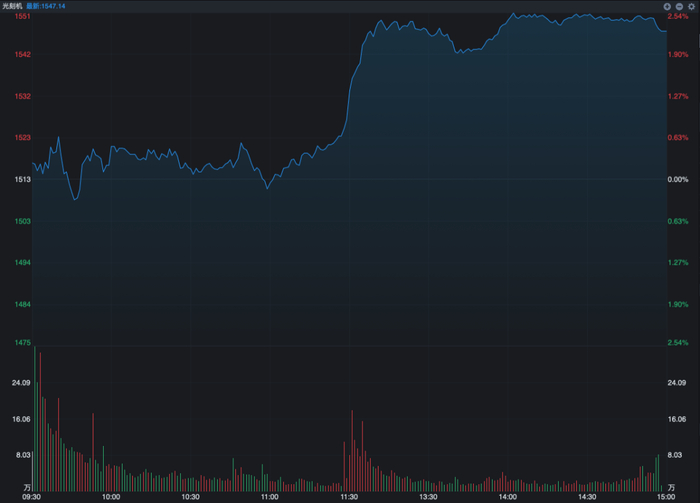The height and width of the screenshot is (503, 700).
Task: Click the 1475 bottom price axis label
Action: point(22,342)
